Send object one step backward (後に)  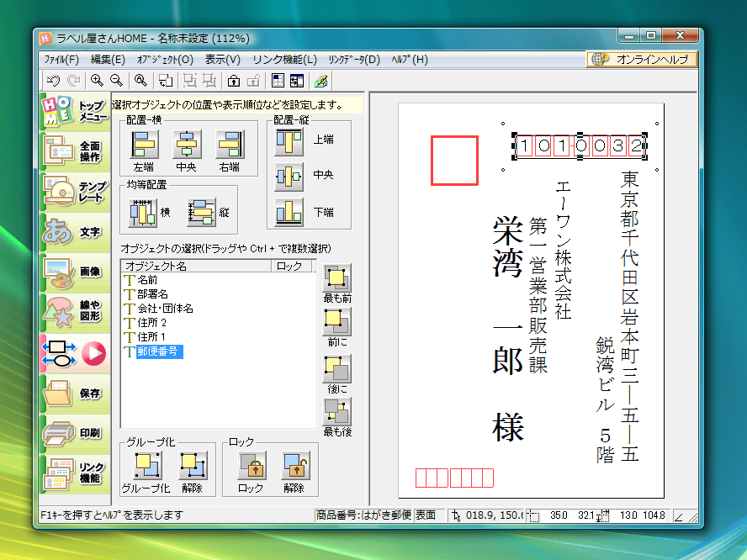336,368
